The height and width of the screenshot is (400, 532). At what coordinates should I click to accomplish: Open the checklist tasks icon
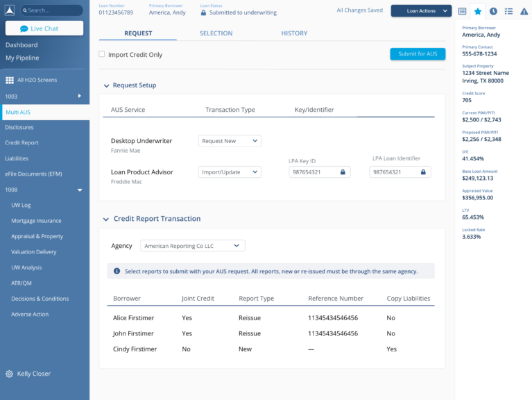[508, 11]
